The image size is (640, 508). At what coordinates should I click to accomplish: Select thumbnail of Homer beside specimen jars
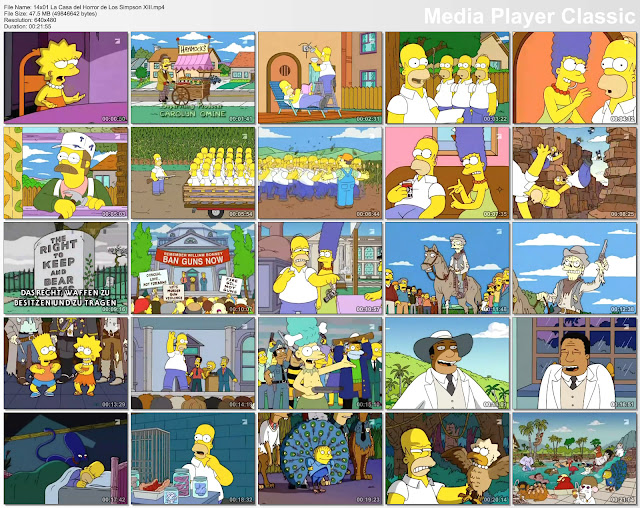tap(193, 459)
